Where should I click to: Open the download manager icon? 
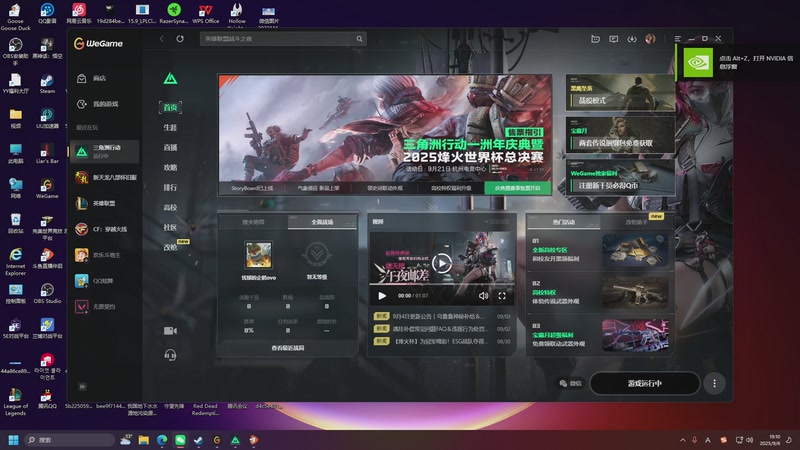click(x=632, y=39)
